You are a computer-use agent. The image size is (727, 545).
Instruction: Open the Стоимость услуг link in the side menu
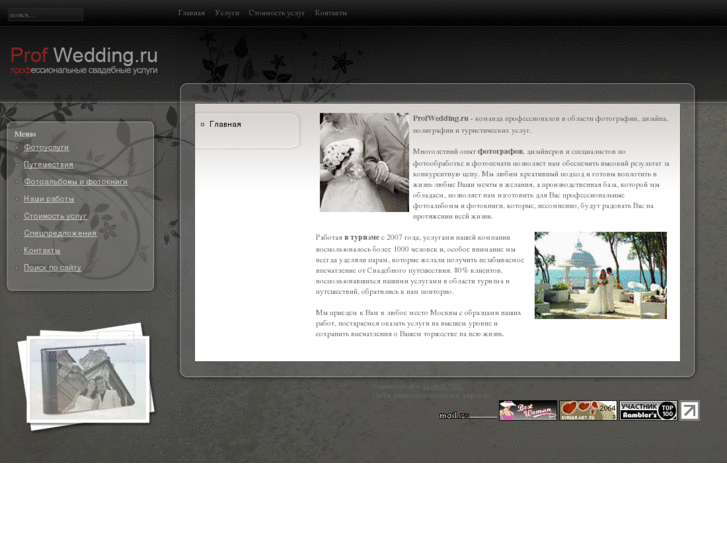[x=55, y=216]
